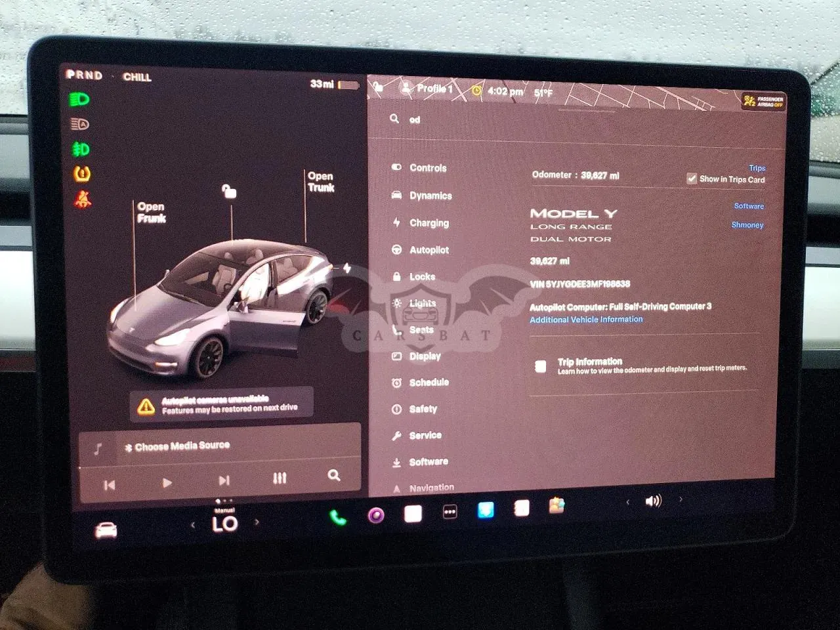Open the media equalizer settings
The width and height of the screenshot is (840, 630).
[280, 478]
